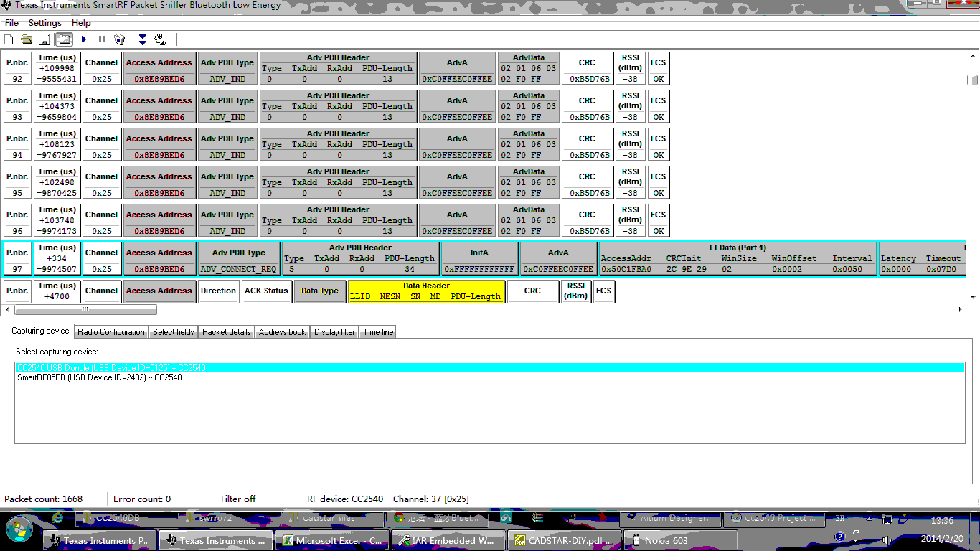Click the AB/ab font size toolbar icon
980x551 pixels.
coord(160,39)
